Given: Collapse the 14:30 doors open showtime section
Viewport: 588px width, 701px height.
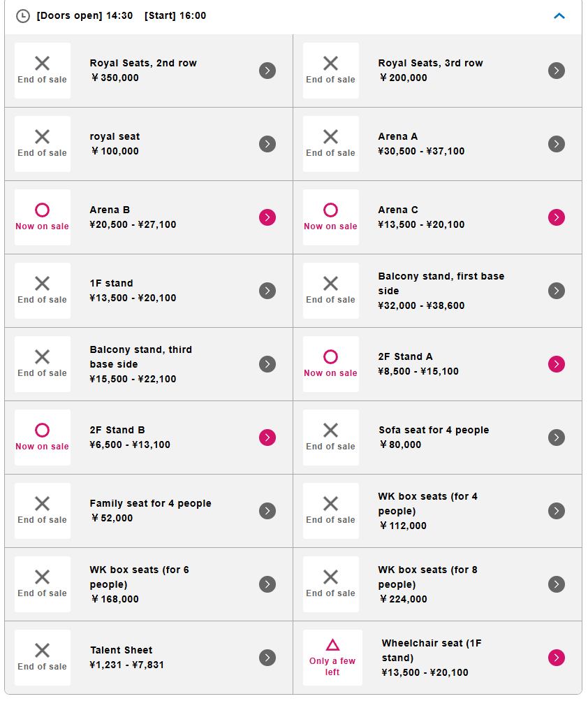Looking at the screenshot, I should point(559,15).
